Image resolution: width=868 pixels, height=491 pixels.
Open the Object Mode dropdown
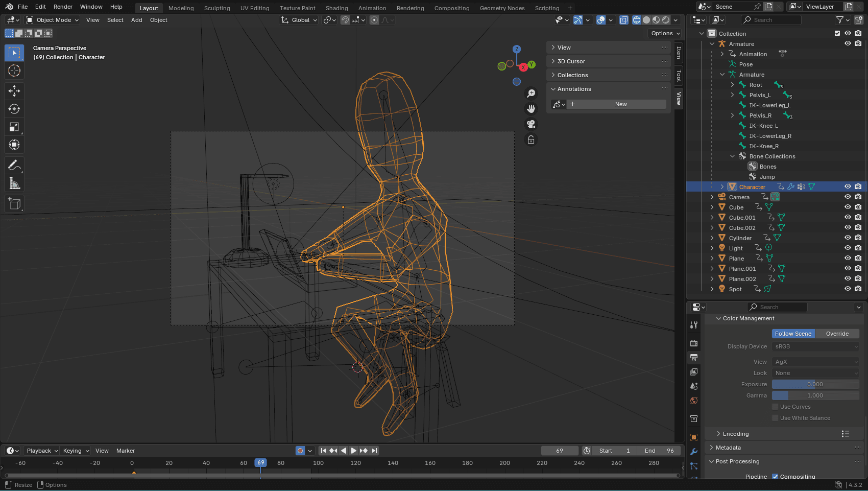click(x=53, y=20)
